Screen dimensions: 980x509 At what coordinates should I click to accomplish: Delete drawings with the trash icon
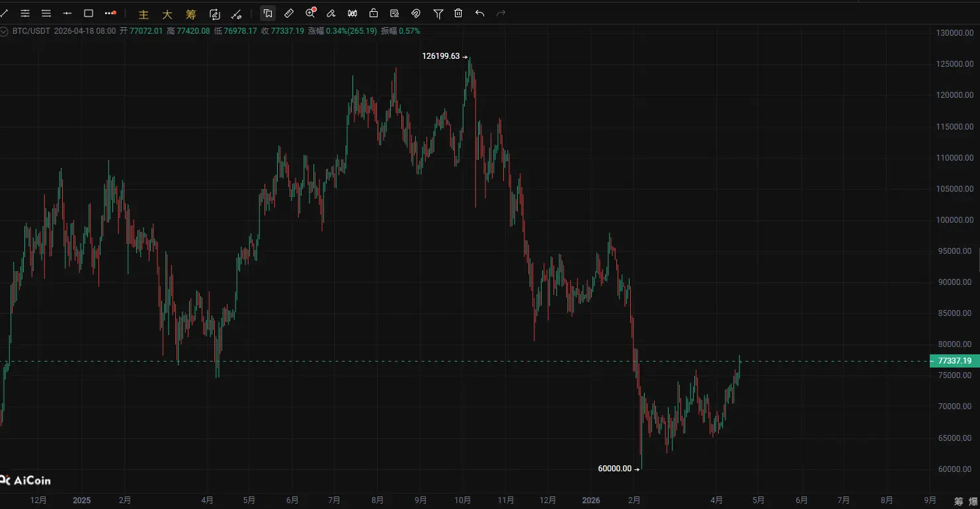click(x=458, y=13)
